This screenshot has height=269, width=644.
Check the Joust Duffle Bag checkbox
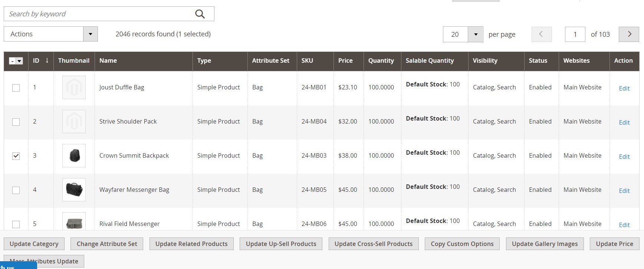pos(16,88)
